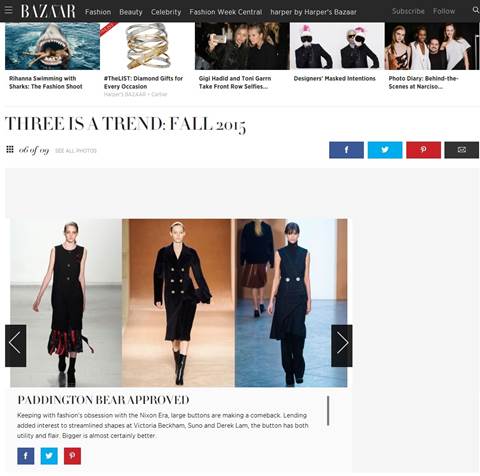Pin slide using small Pinterest icon
Image resolution: width=480 pixels, height=476 pixels.
click(72, 456)
